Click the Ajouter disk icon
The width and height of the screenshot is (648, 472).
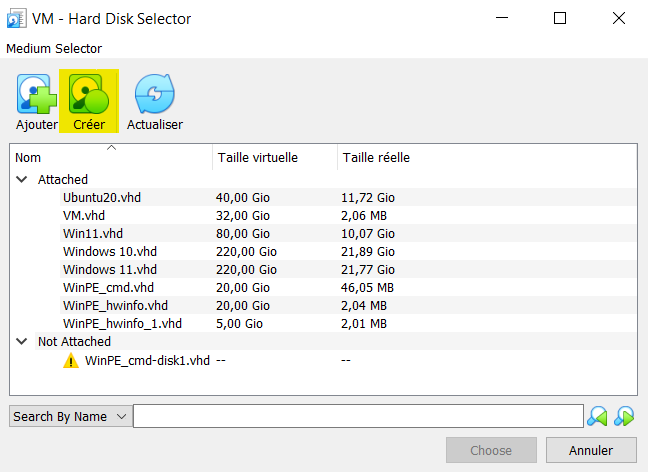click(x=36, y=94)
